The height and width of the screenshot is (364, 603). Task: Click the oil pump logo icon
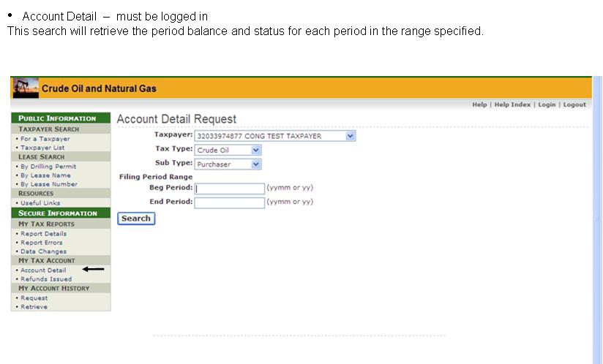pos(26,88)
